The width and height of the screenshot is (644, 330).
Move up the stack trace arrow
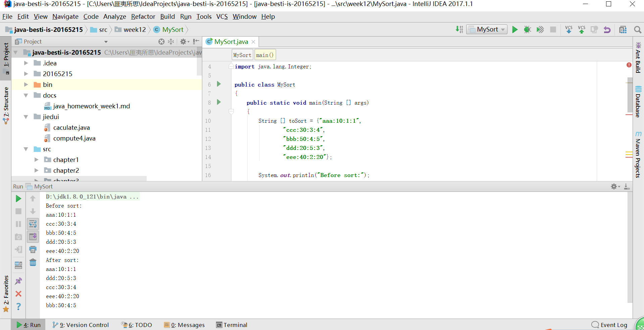coord(33,199)
